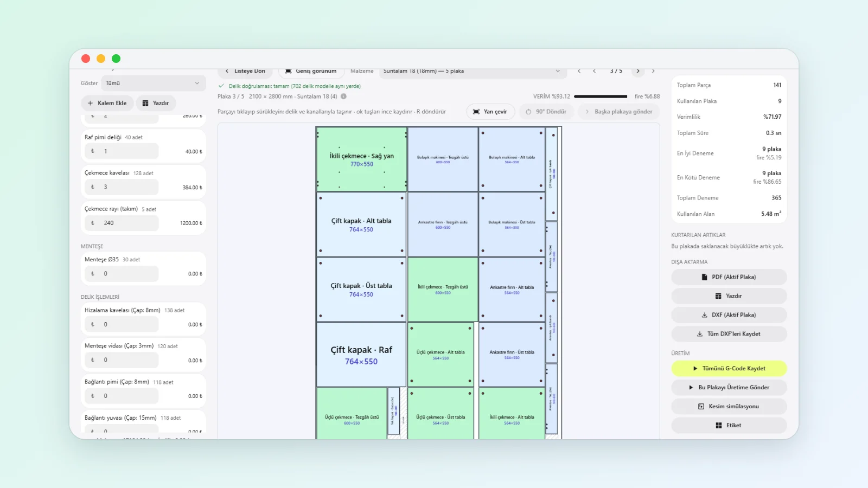Click Yazdır under Dışa Aktarma
Viewport: 868px width, 488px height.
pos(729,296)
